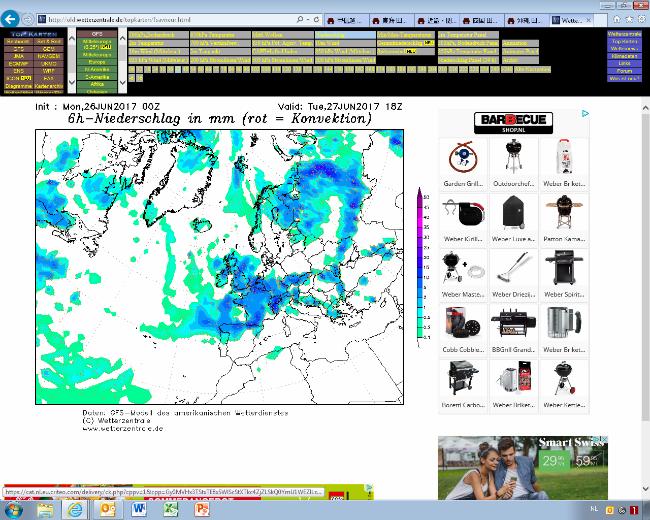Choose the JMA model

tap(19, 56)
